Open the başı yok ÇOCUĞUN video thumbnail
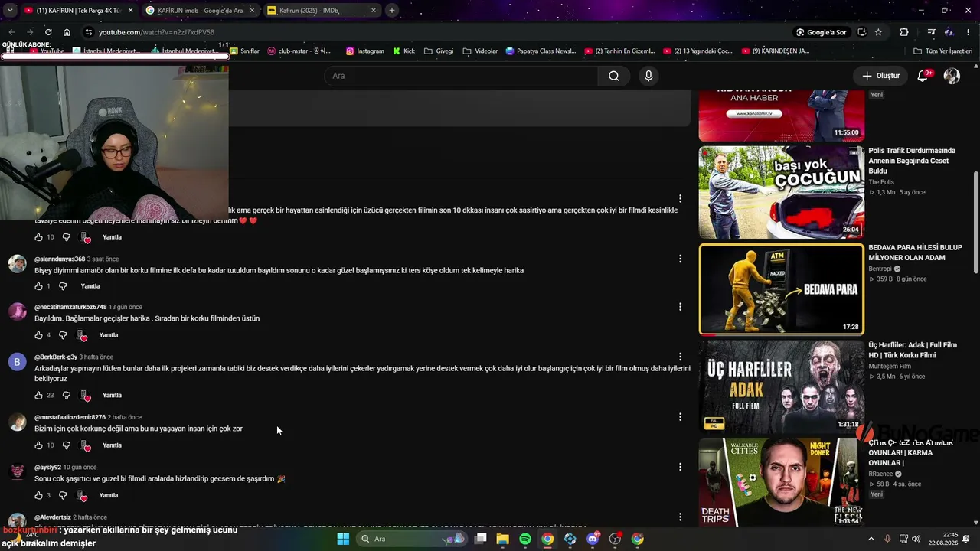 click(782, 192)
